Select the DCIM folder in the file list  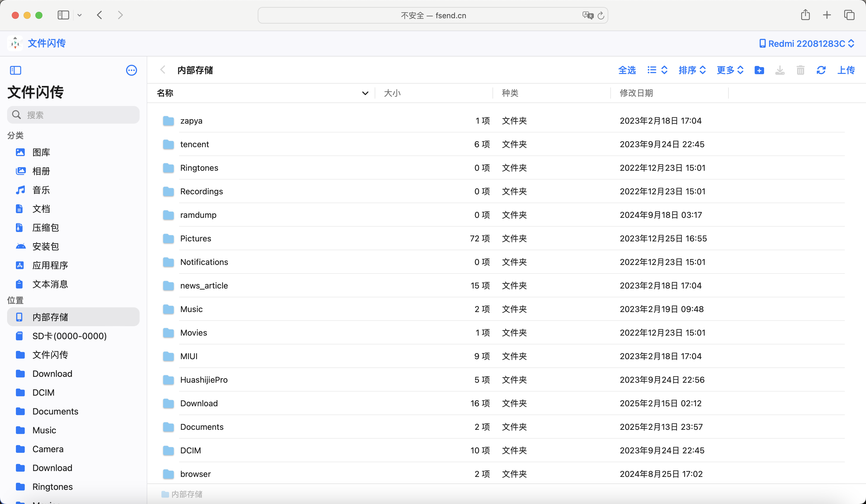tap(503, 450)
